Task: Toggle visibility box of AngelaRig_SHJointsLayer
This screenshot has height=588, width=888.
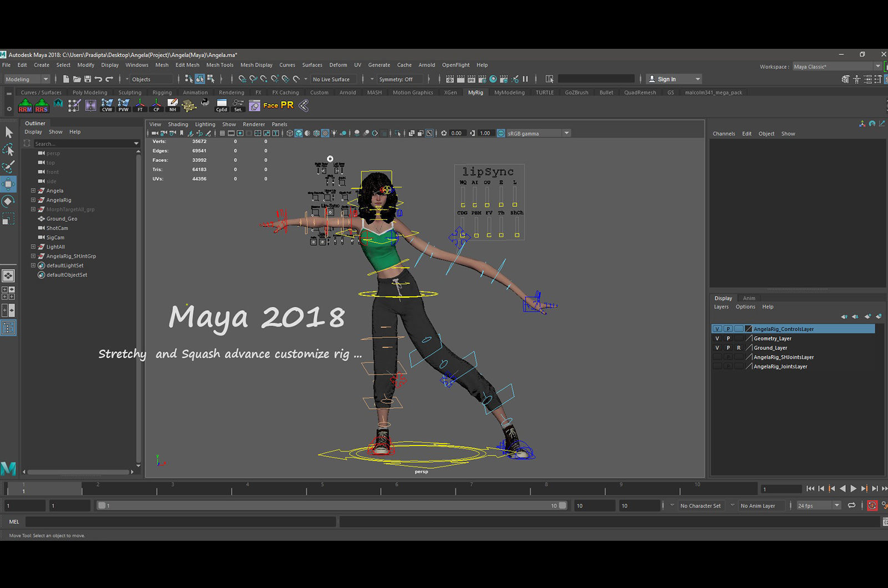Action: pos(717,357)
